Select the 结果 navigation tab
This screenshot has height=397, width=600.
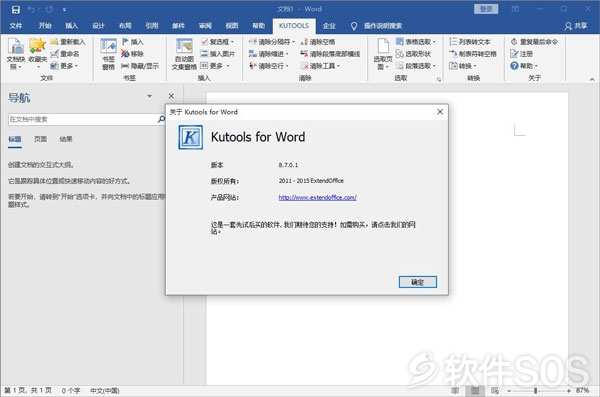(66, 139)
